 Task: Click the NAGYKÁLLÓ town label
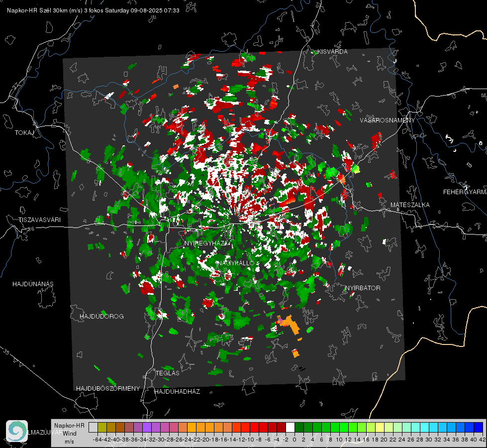point(236,263)
